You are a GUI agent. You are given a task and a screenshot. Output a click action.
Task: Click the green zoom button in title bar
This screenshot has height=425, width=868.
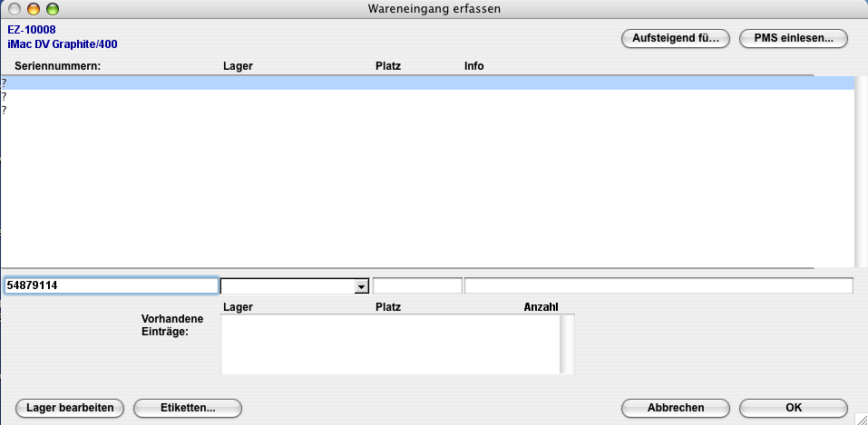coord(52,9)
